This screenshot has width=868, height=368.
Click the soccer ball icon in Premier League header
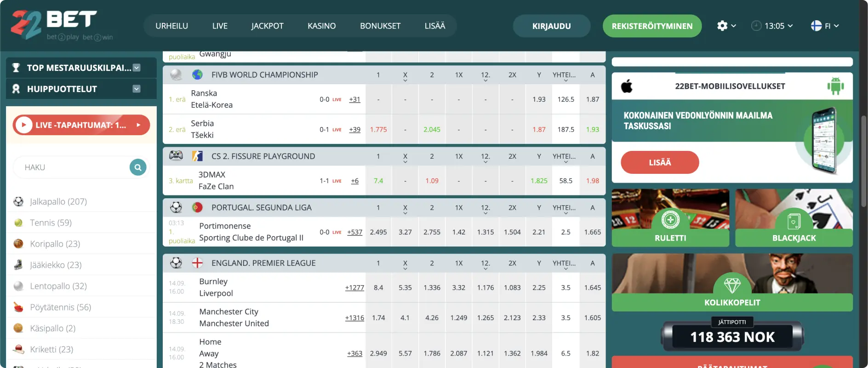(x=176, y=263)
